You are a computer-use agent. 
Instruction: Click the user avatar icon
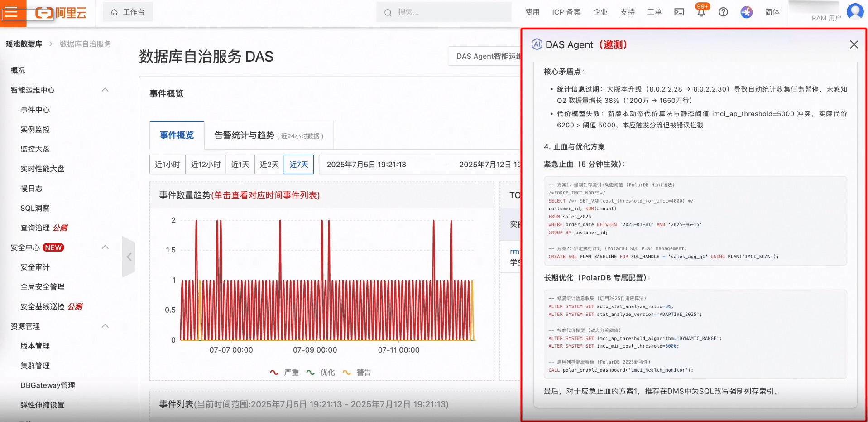[x=854, y=11]
